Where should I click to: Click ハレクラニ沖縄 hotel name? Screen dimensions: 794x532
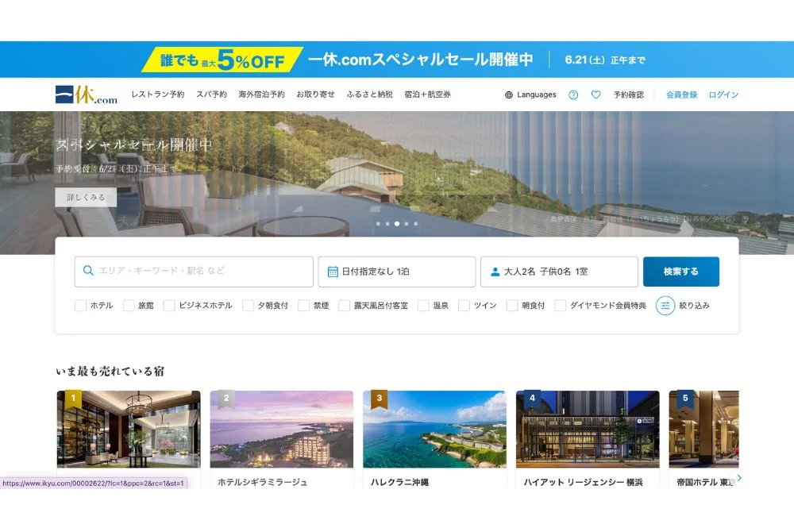point(399,483)
